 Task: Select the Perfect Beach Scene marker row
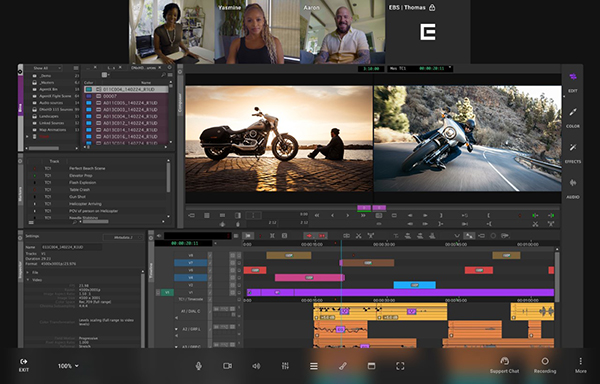[98, 168]
